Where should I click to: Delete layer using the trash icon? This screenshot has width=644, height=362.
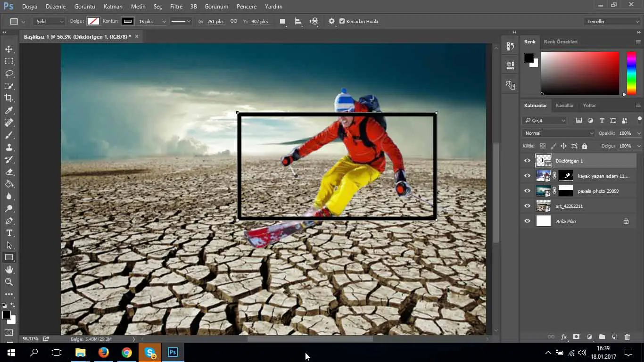click(x=627, y=337)
